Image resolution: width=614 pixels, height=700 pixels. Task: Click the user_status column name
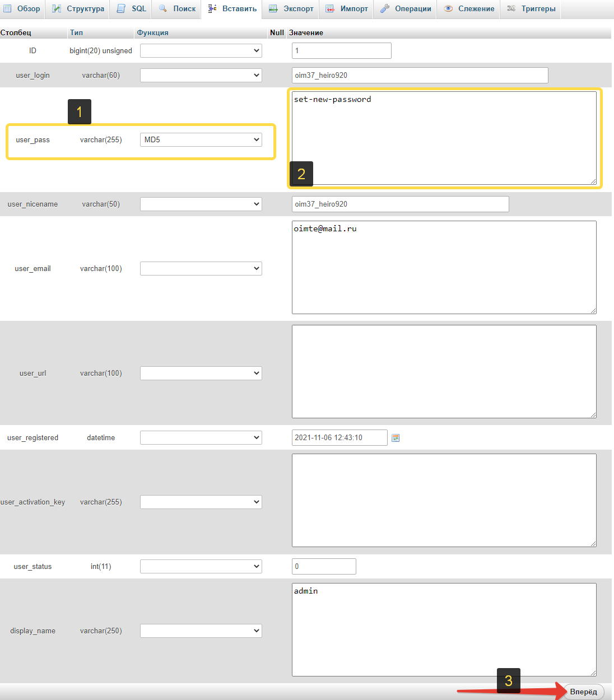point(32,567)
